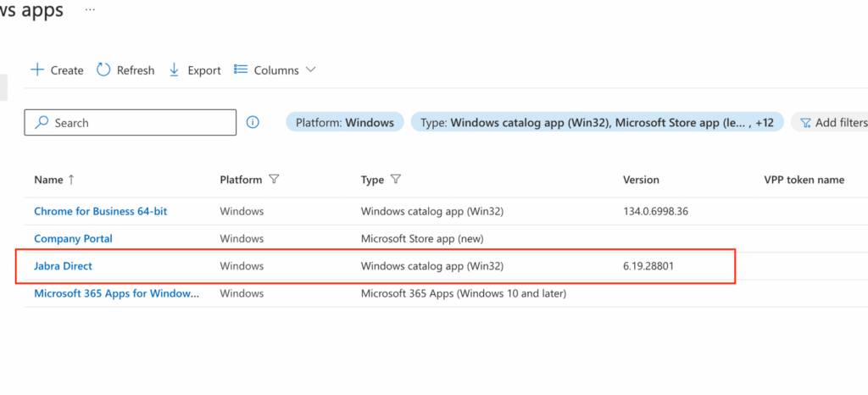Click the Add filters button
The height and width of the screenshot is (395, 868).
[832, 122]
